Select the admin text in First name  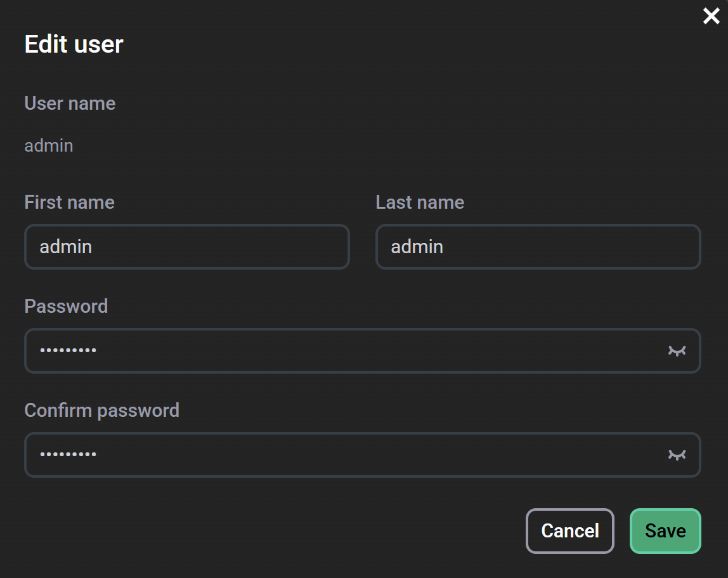[65, 247]
